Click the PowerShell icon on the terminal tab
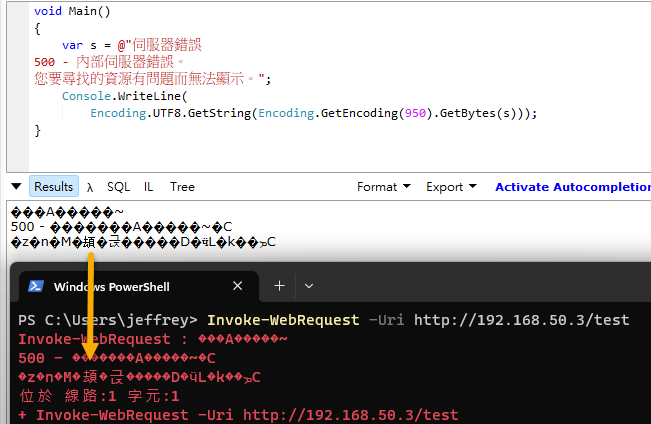The height and width of the screenshot is (424, 651). click(36, 286)
